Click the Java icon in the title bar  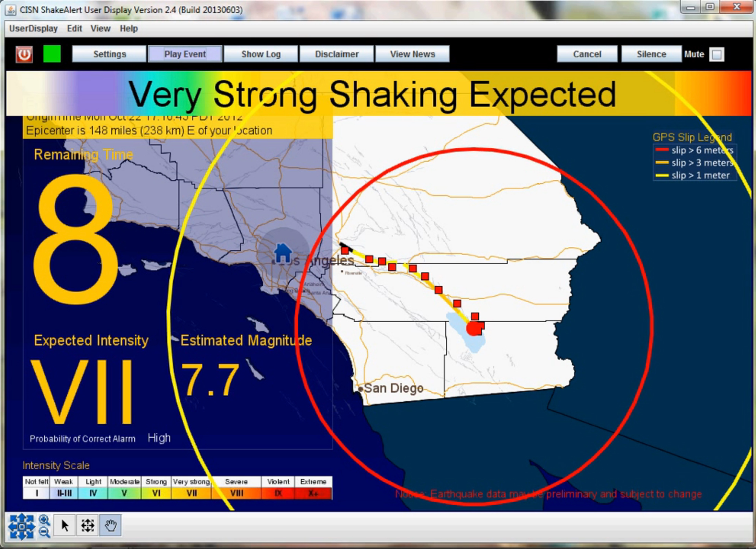(11, 10)
